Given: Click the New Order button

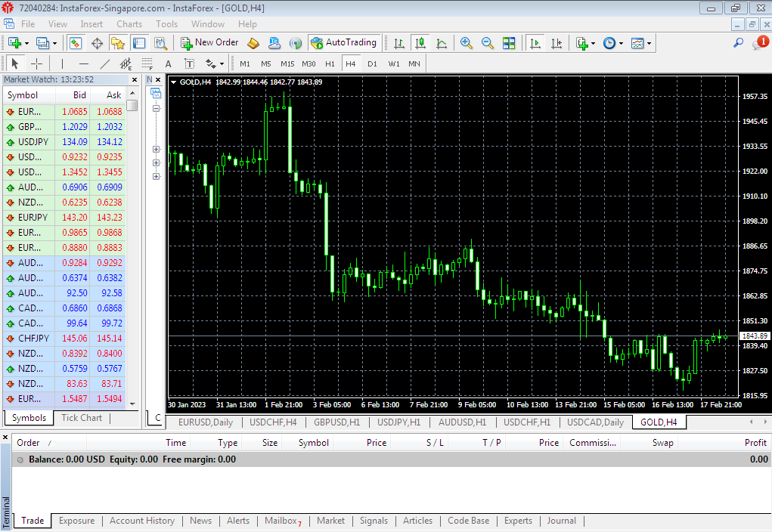Looking at the screenshot, I should point(209,43).
